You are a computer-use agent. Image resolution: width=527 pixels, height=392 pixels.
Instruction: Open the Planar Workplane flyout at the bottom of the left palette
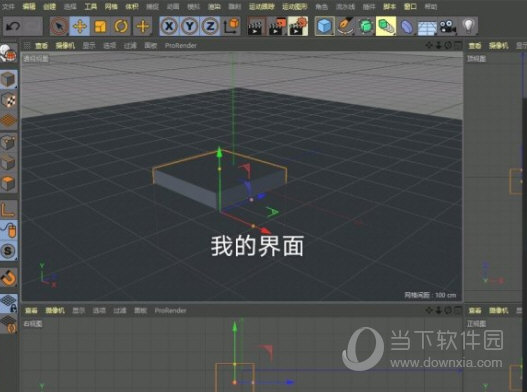(x=8, y=324)
